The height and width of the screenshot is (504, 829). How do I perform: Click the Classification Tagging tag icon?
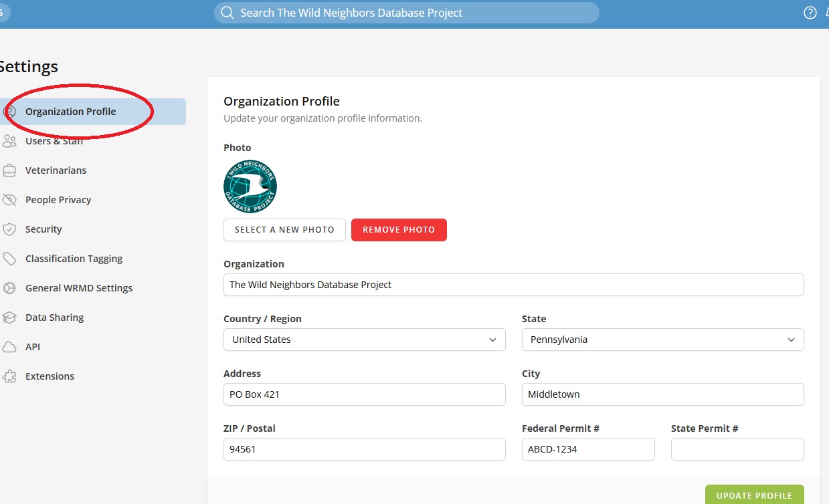(x=9, y=259)
